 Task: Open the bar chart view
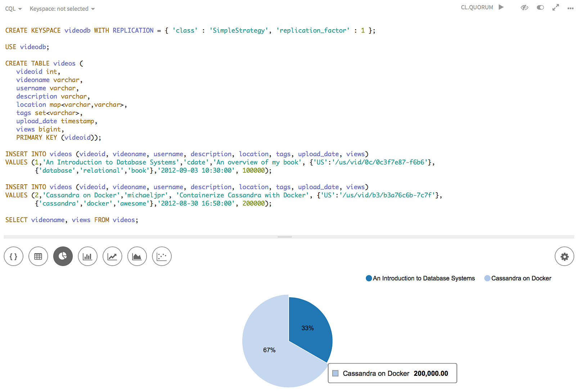pos(87,256)
